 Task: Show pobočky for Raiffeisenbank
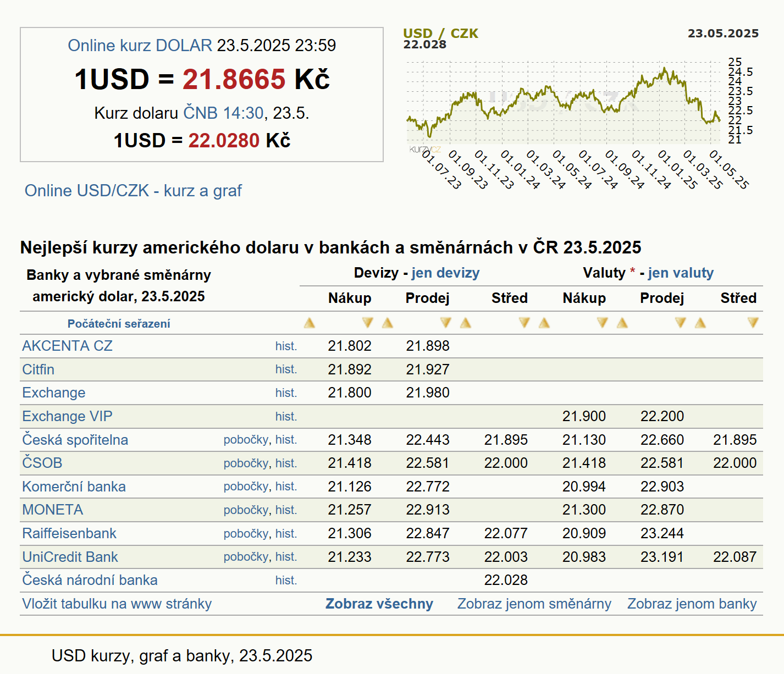click(246, 534)
